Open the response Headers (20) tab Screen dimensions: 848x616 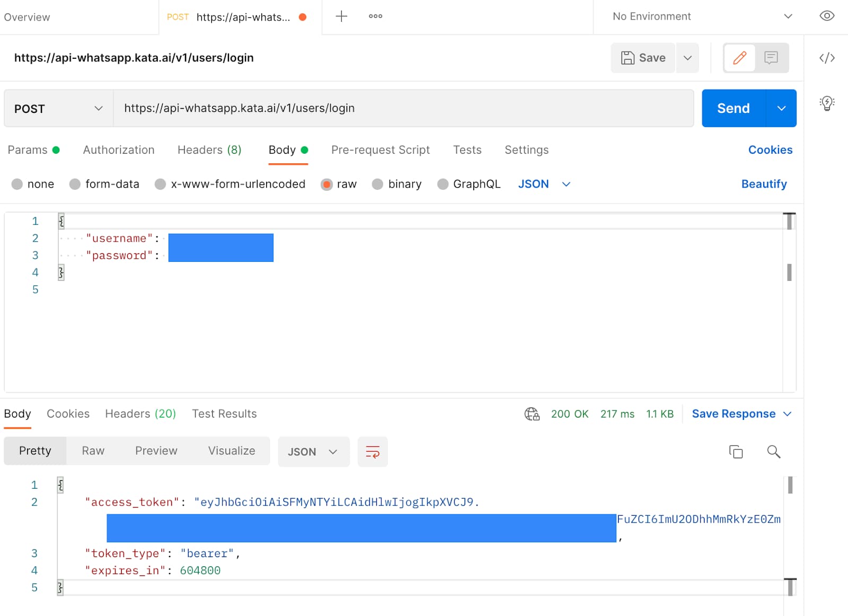coord(140,414)
